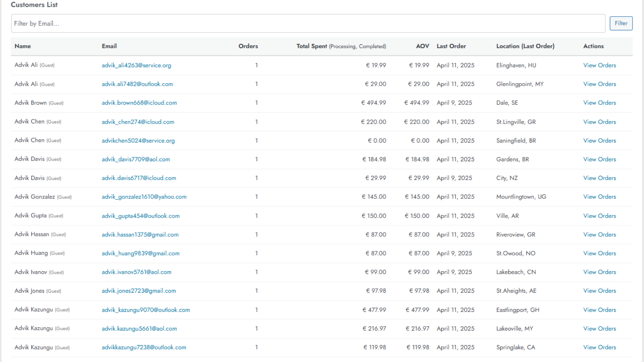Select the € 220.00 total spent value
Screen dimensions: 644x362
(373, 122)
